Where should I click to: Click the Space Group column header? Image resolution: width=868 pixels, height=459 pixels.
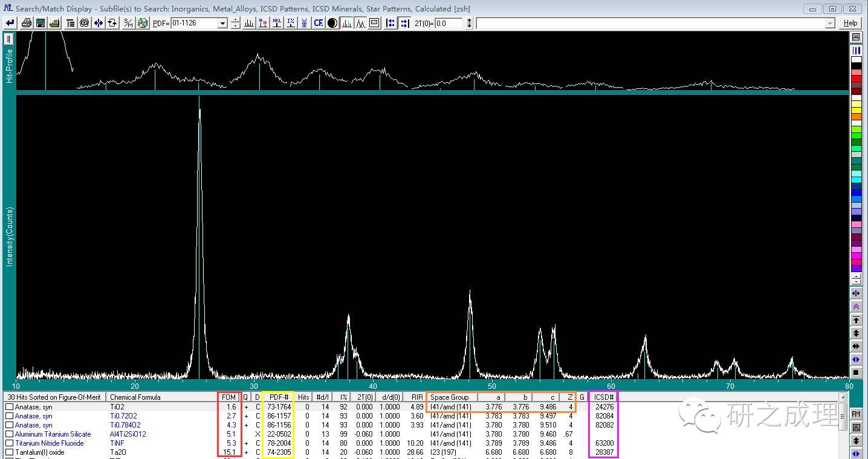tap(449, 397)
